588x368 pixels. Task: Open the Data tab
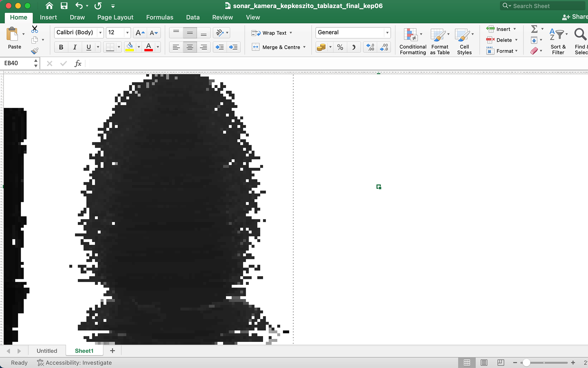click(x=193, y=17)
